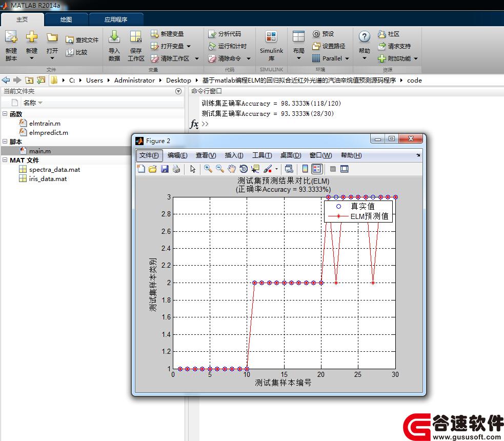The height and width of the screenshot is (441, 504).
Task: Select the Edit Plot arrow tool
Action: click(x=193, y=169)
